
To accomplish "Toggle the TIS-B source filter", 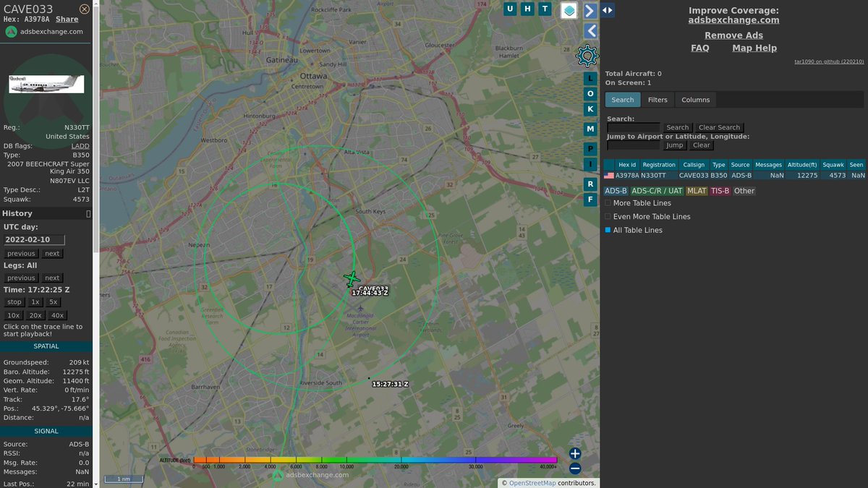I will [x=720, y=191].
